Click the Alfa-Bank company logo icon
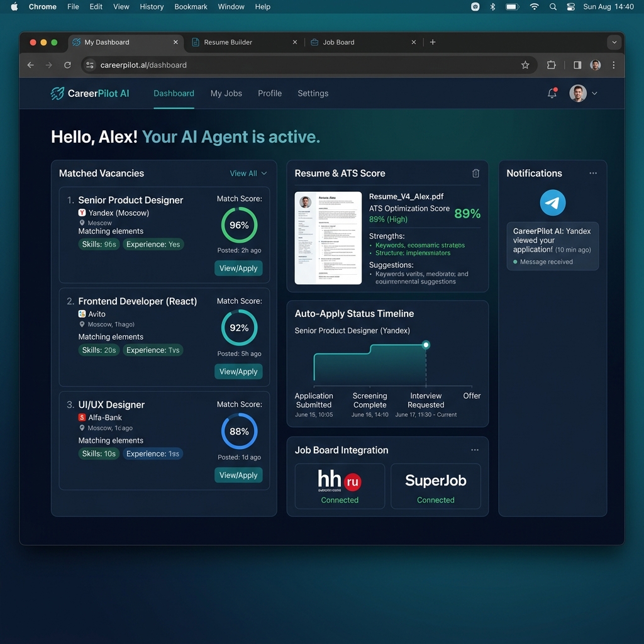644x644 pixels. pyautogui.click(x=82, y=418)
